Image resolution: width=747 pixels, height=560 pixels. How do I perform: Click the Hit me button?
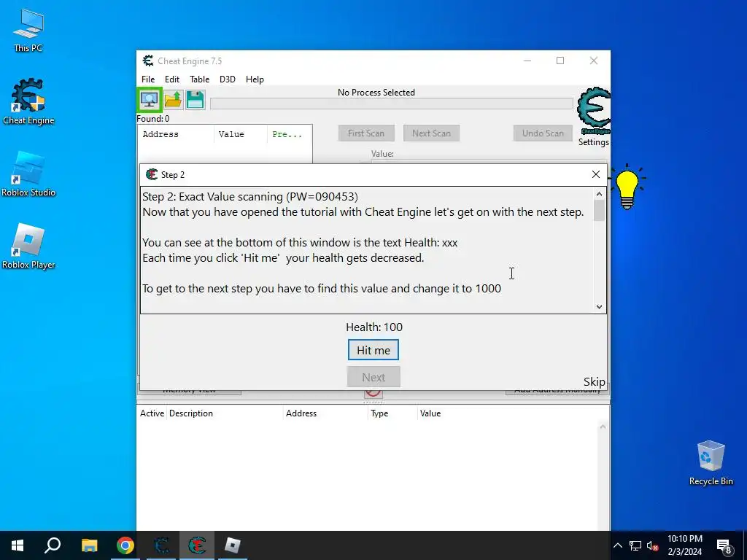tap(373, 350)
